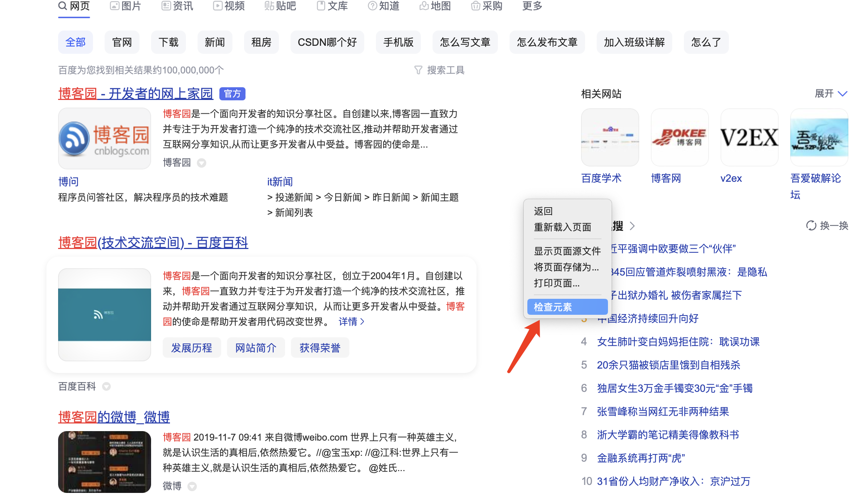Choose 显示页面源文件 in the context menu
Image resolution: width=868 pixels, height=498 pixels.
tap(567, 251)
